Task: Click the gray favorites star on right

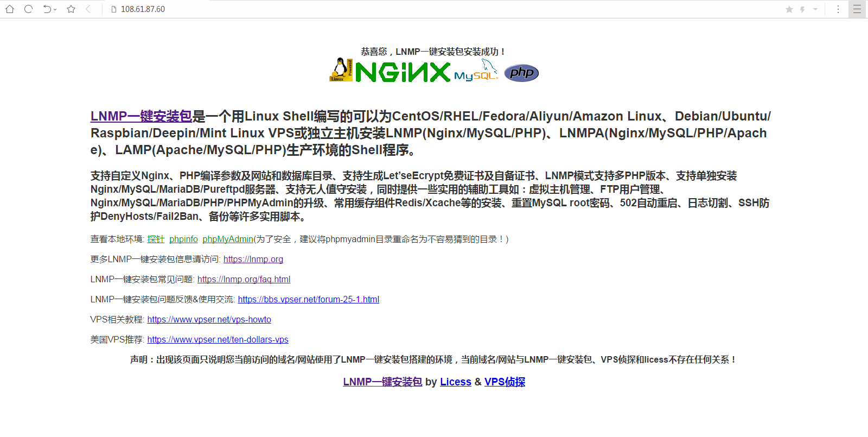Action: click(789, 9)
